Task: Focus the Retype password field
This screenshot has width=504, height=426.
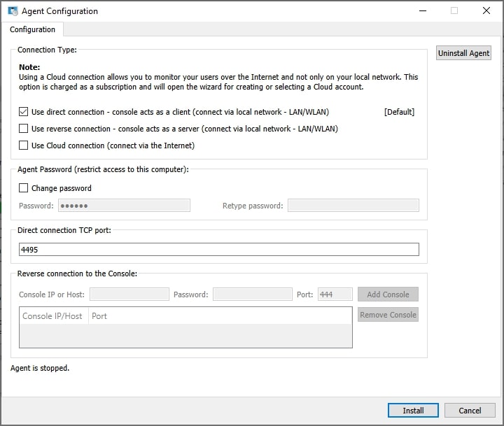Action: (353, 206)
